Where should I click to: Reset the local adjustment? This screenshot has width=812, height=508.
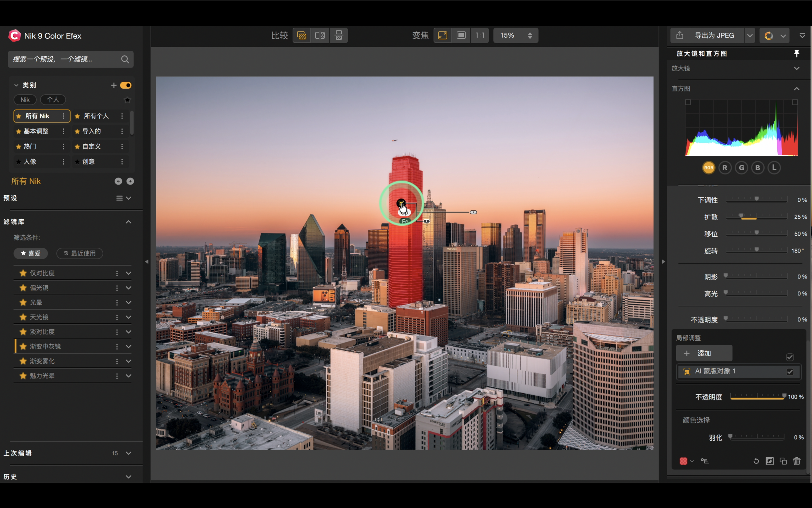756,461
